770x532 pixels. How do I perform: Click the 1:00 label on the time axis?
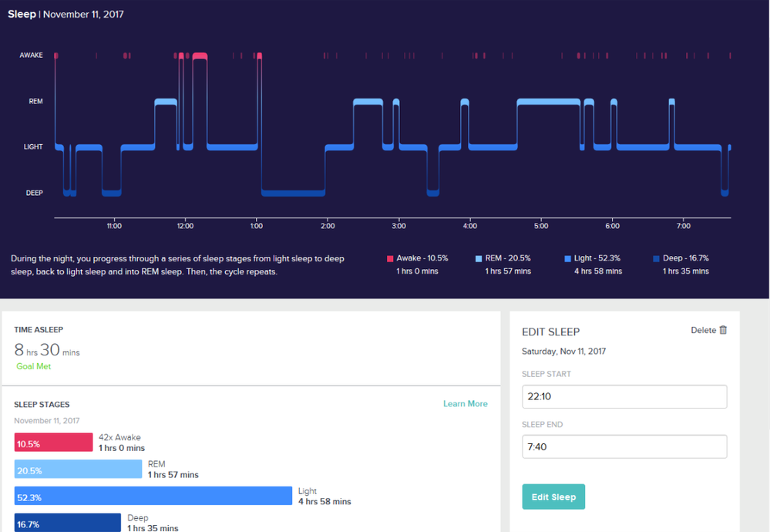coord(257,226)
